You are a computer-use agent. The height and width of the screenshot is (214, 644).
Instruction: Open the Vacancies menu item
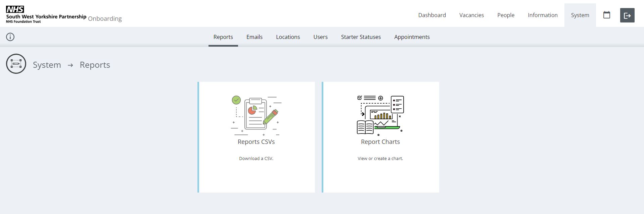[471, 15]
